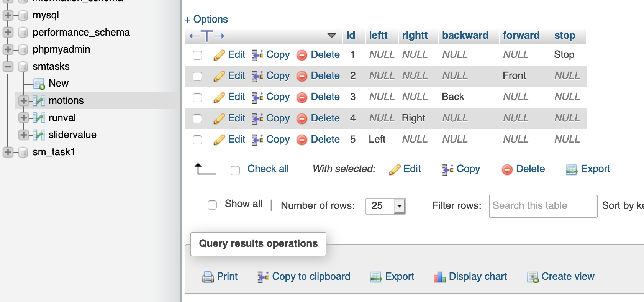Sort by the forward column header
This screenshot has height=302, width=644.
pyautogui.click(x=521, y=35)
